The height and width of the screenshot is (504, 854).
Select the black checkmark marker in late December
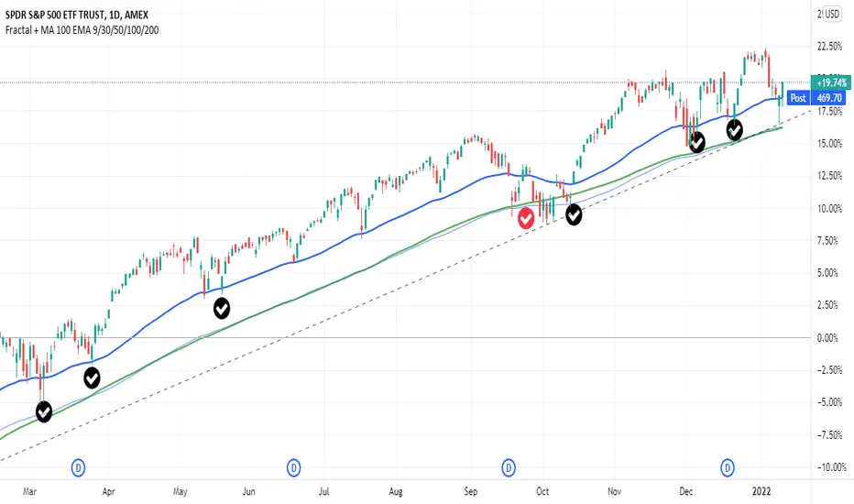tap(735, 130)
